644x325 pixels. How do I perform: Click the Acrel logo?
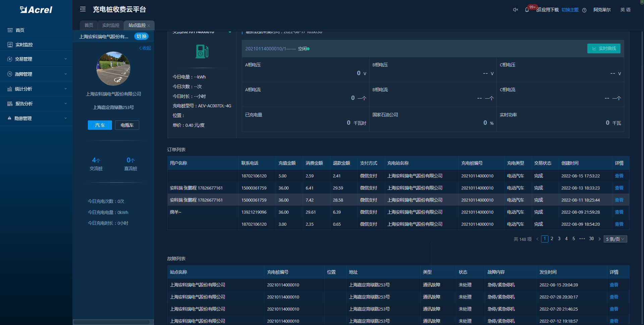[36, 10]
